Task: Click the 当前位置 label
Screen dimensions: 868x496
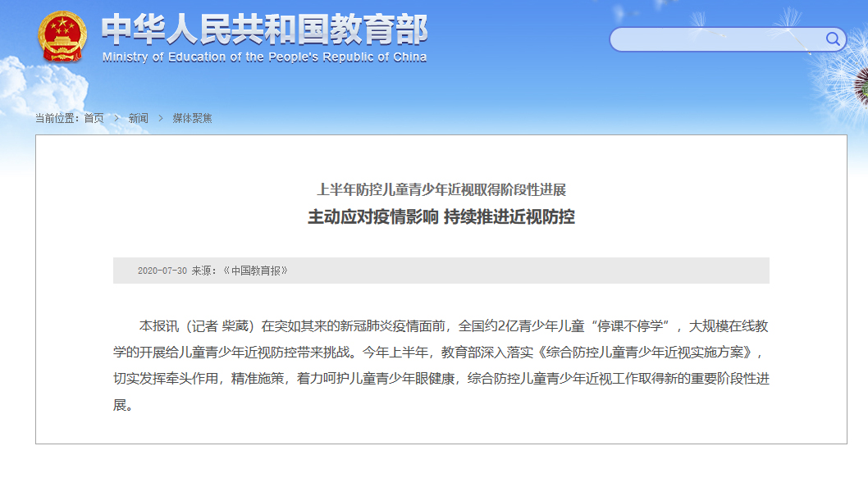Action: (56, 118)
